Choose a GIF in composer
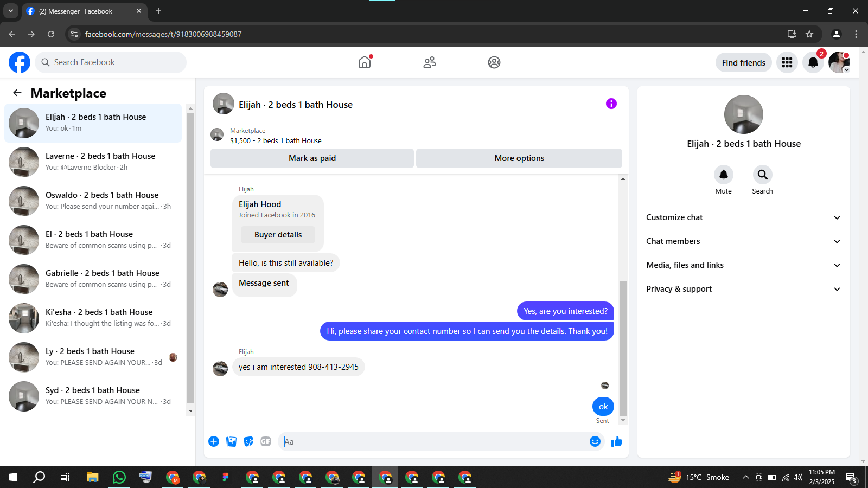The height and width of the screenshot is (488, 868). [266, 441]
